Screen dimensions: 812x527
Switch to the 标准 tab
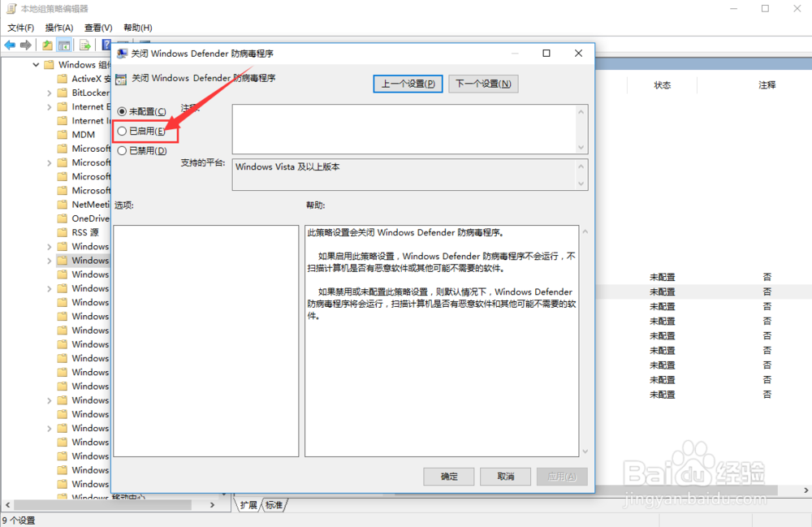[274, 505]
